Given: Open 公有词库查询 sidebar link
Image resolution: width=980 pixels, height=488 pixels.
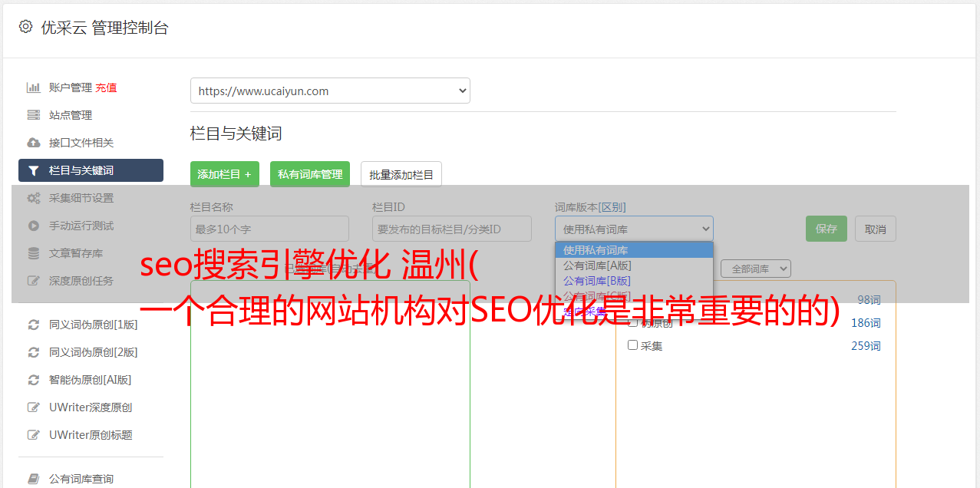Looking at the screenshot, I should (81, 479).
